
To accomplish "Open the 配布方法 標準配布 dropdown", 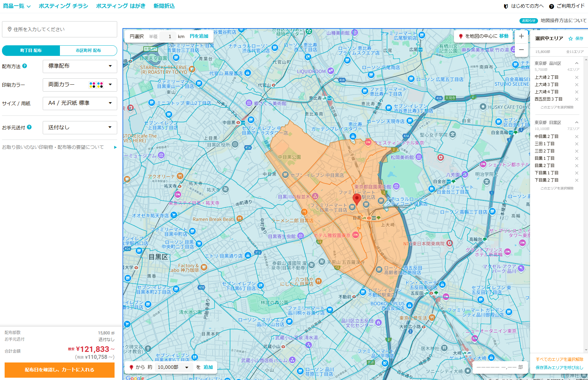I will click(80, 66).
